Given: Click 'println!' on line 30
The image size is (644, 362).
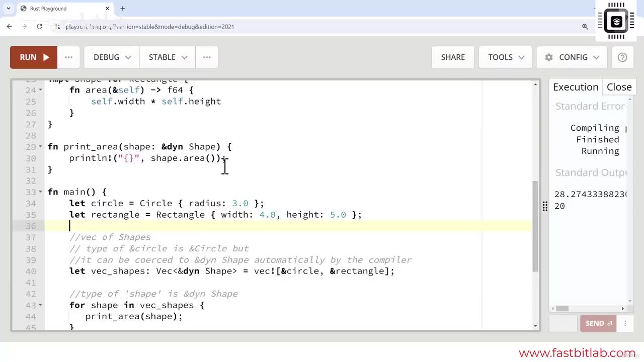Looking at the screenshot, I should pyautogui.click(x=91, y=158).
